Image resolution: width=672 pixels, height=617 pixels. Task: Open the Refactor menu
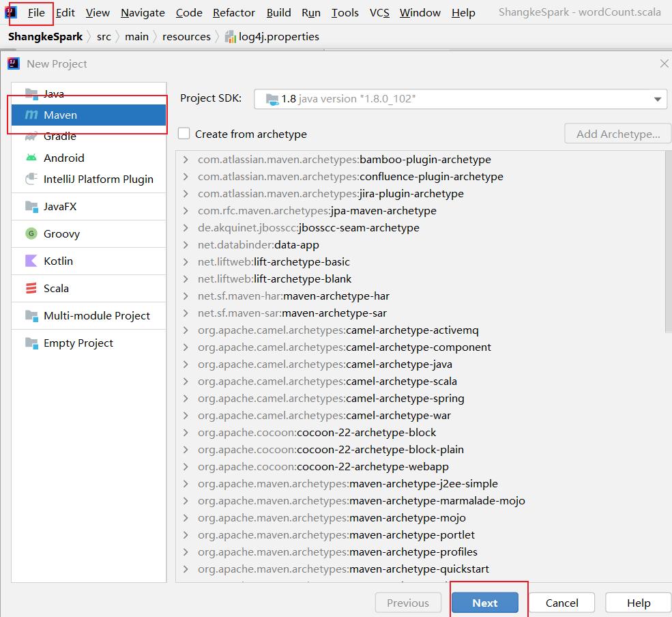tap(234, 12)
